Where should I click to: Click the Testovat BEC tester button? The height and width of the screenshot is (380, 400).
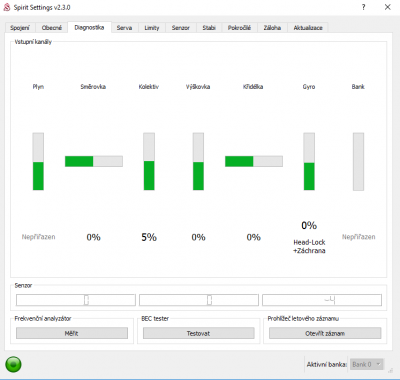pos(198,333)
